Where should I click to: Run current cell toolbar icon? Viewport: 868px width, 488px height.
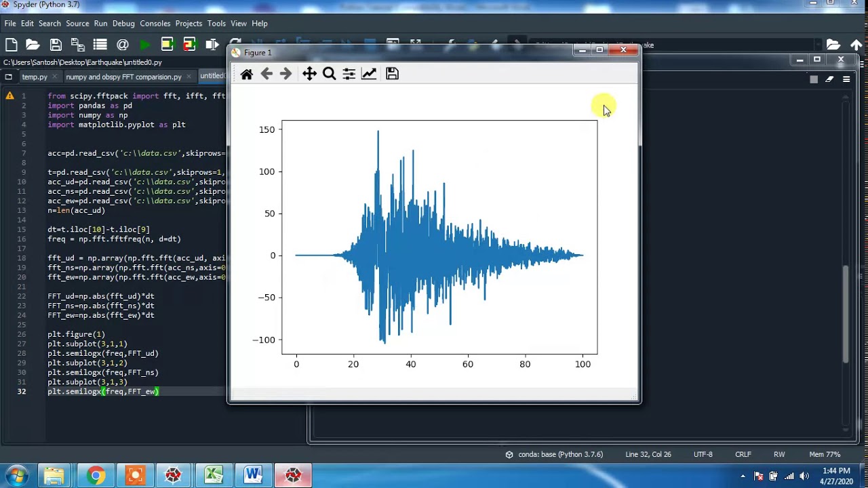coord(167,45)
